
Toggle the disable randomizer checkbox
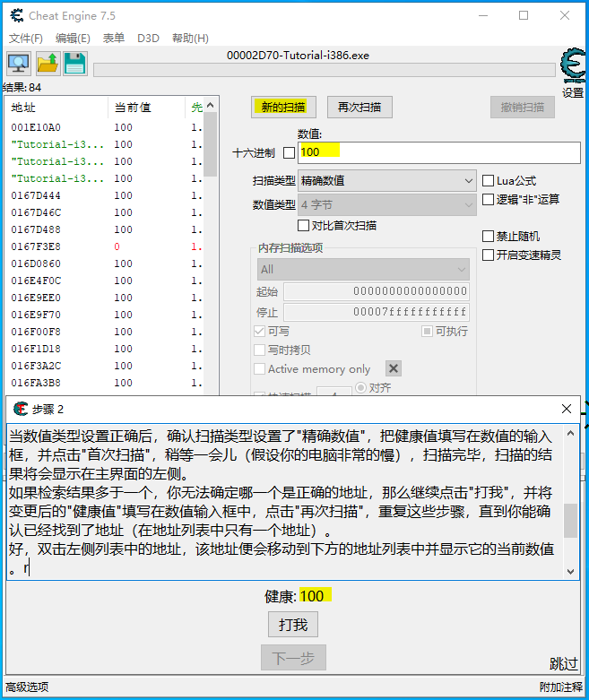488,236
